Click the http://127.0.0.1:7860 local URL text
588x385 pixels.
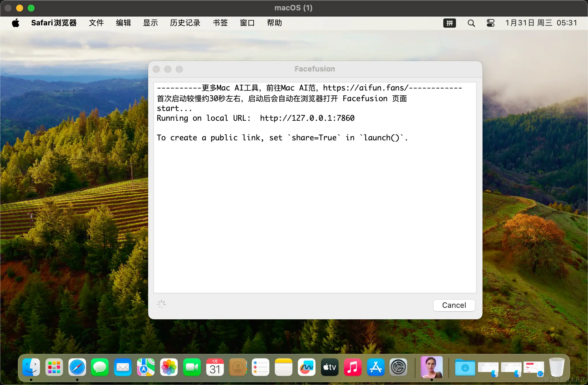tap(307, 118)
